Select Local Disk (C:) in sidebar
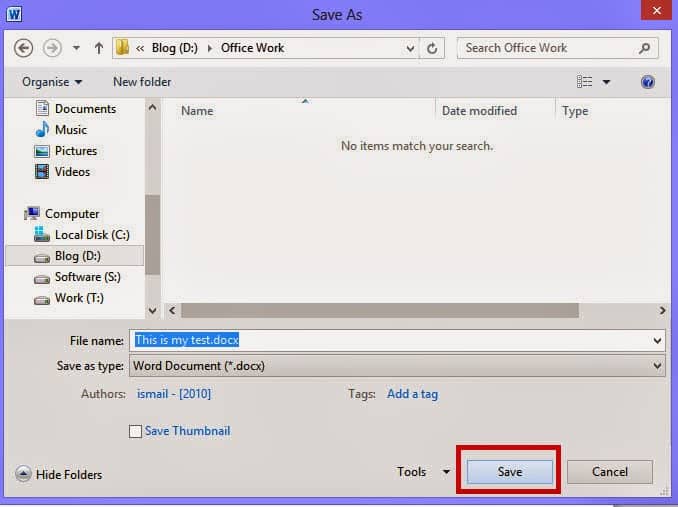 tap(92, 235)
